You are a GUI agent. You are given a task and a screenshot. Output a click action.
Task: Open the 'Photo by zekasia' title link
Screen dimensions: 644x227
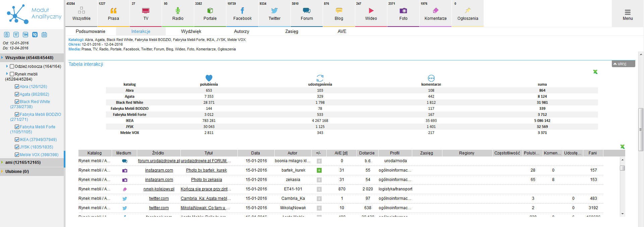point(206,180)
